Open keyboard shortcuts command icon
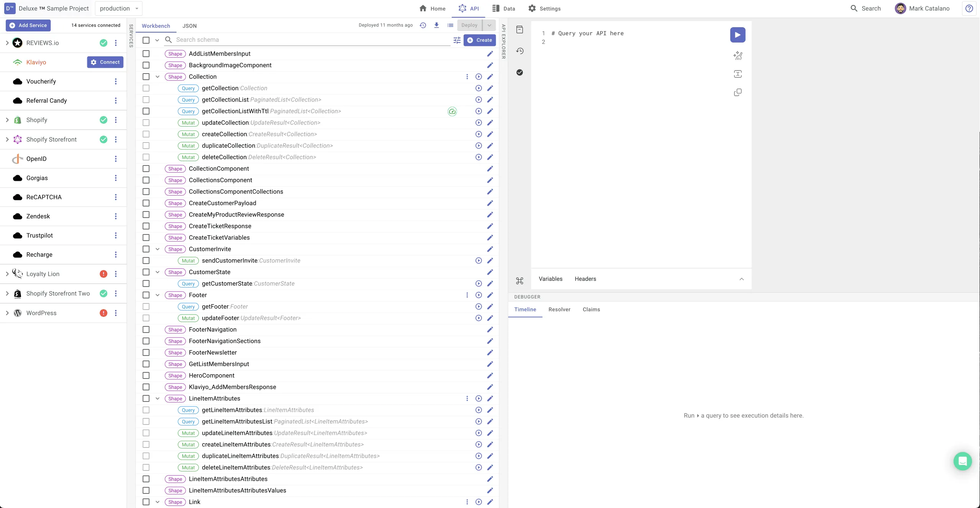The width and height of the screenshot is (980, 508). coord(519,281)
